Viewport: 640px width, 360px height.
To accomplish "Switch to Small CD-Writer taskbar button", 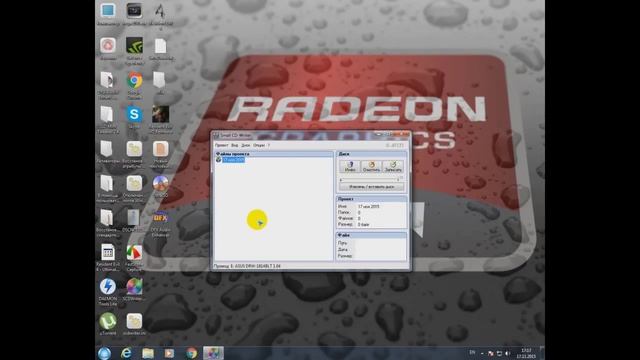I will (x=213, y=353).
